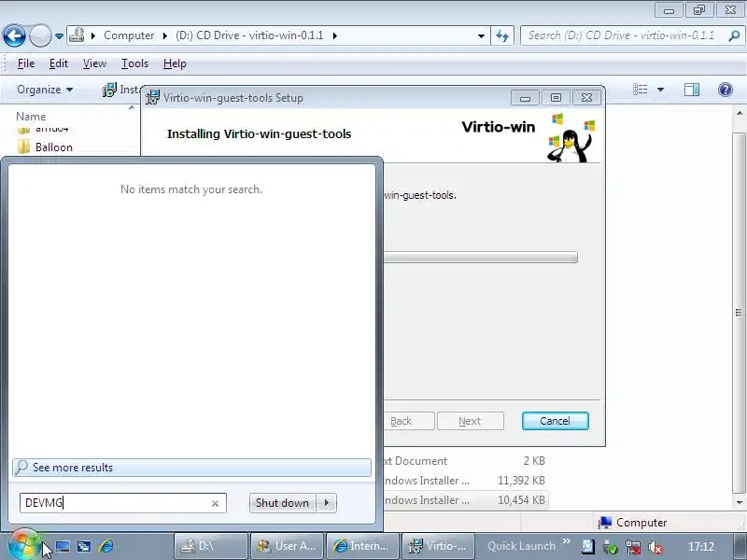Click Explorer forward navigation button

pyautogui.click(x=40, y=35)
